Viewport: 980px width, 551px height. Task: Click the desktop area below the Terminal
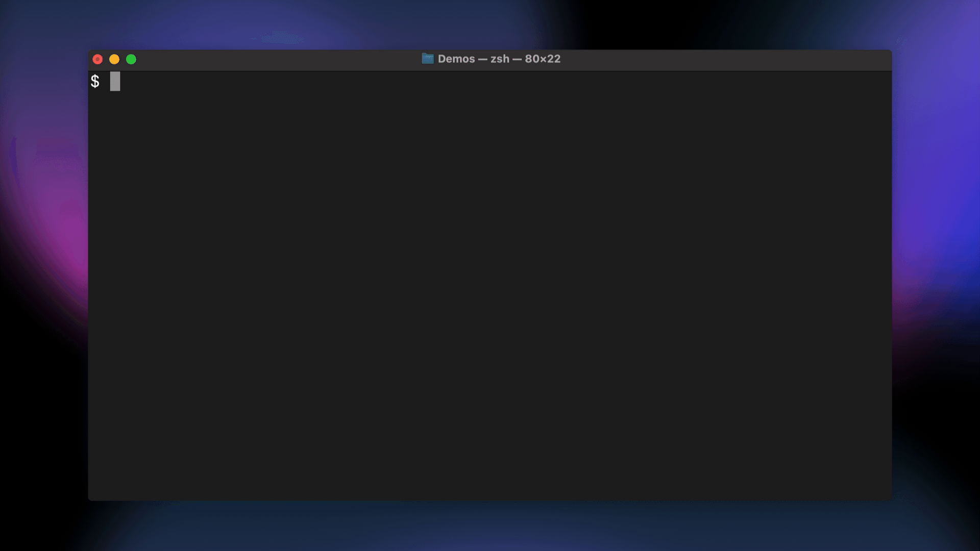pos(490,528)
